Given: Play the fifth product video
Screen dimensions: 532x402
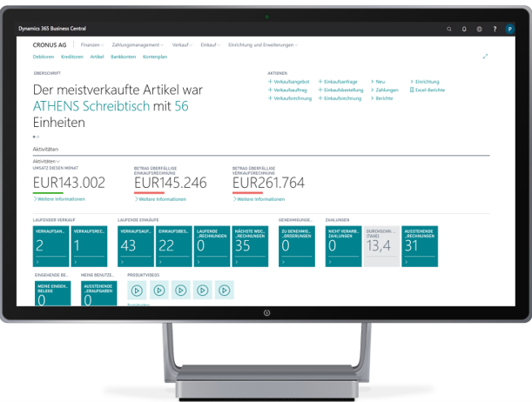Looking at the screenshot, I should pos(225,290).
